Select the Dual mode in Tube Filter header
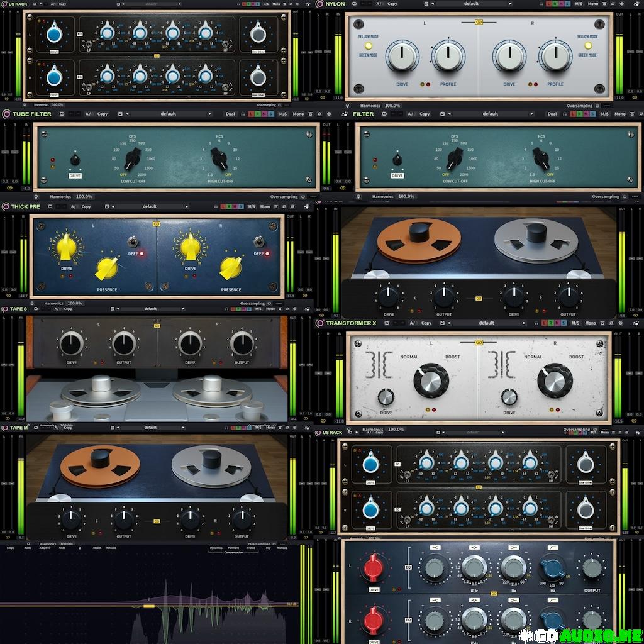The width and height of the screenshot is (644, 644). point(231,114)
